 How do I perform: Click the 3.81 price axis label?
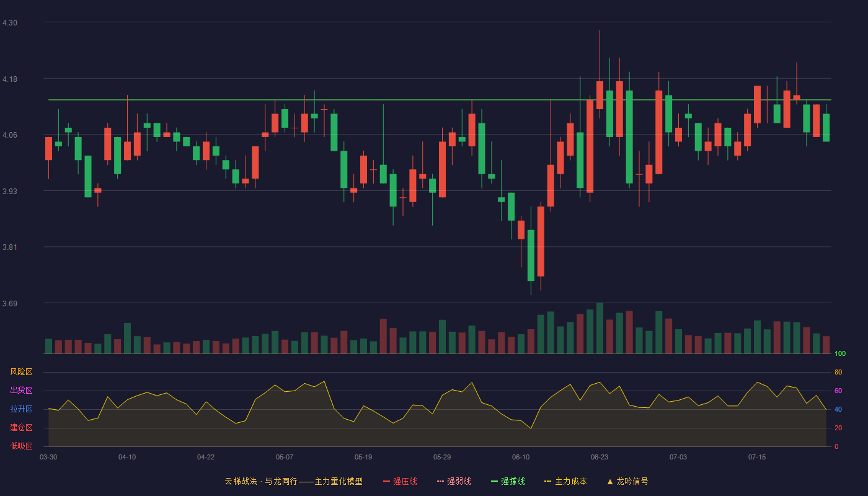pyautogui.click(x=10, y=247)
